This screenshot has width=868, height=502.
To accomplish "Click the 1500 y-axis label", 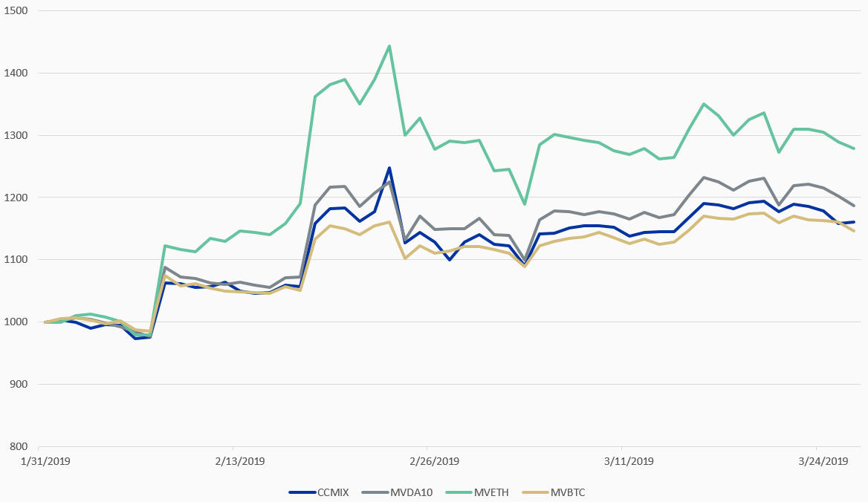I will 15,11.
